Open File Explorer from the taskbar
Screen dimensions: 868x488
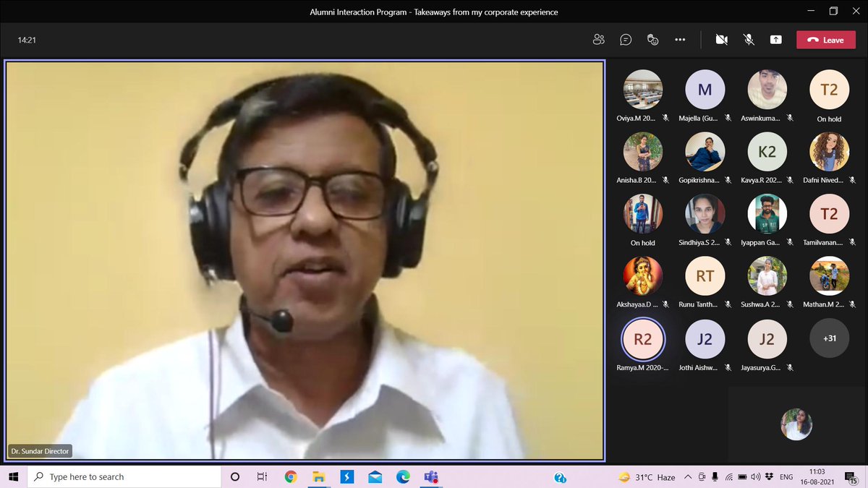pyautogui.click(x=319, y=477)
